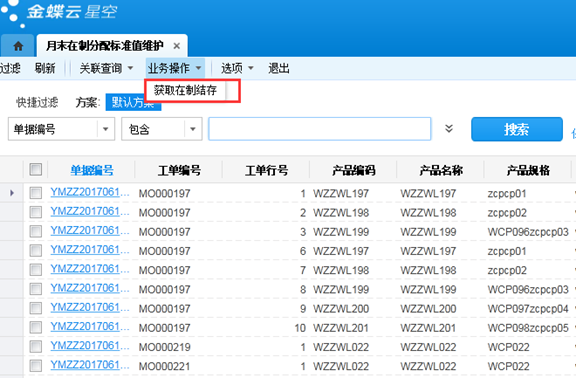Screen dimensions: 576x378
Task: Close the 月末在制分配标准值维护 tab
Action: click(177, 46)
